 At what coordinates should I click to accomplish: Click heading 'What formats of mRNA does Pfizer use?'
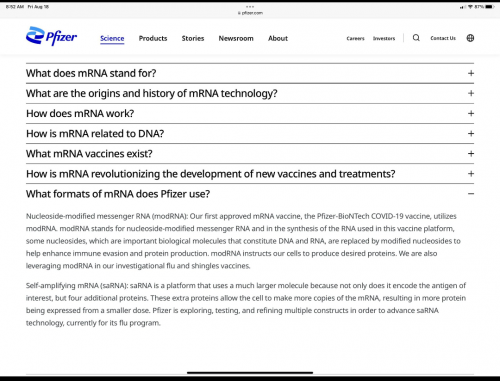click(x=118, y=194)
